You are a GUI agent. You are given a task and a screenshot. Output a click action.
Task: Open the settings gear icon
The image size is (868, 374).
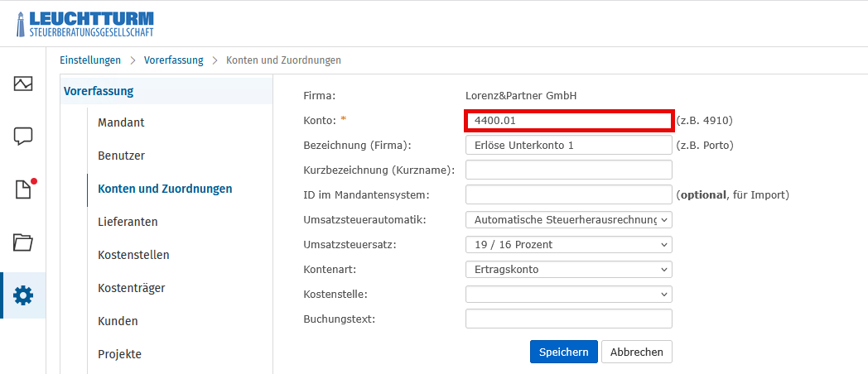(x=23, y=296)
